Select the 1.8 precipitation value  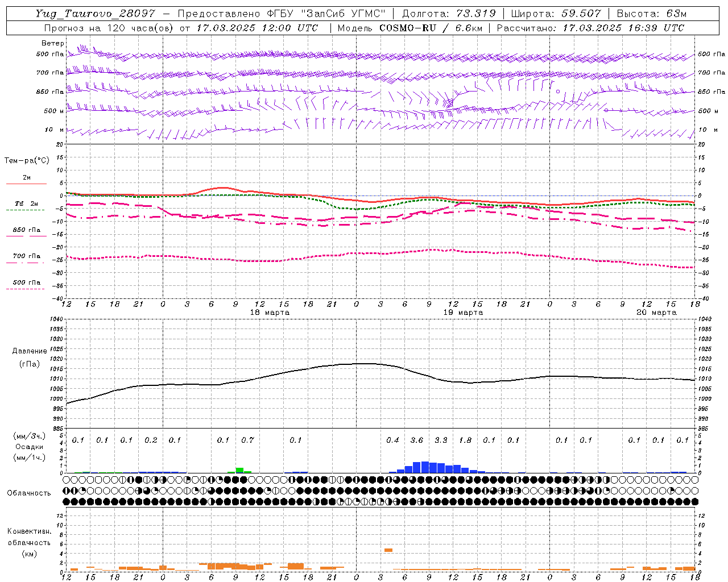pyautogui.click(x=465, y=440)
